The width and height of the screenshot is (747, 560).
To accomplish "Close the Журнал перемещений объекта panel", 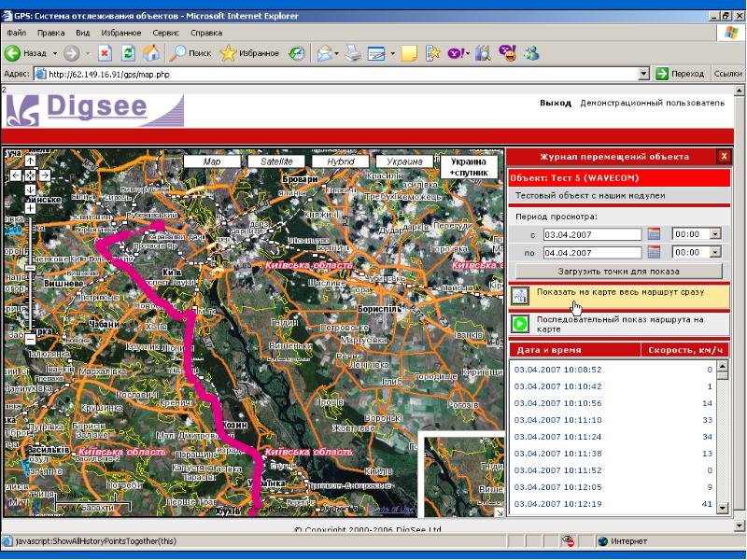I will point(724,157).
